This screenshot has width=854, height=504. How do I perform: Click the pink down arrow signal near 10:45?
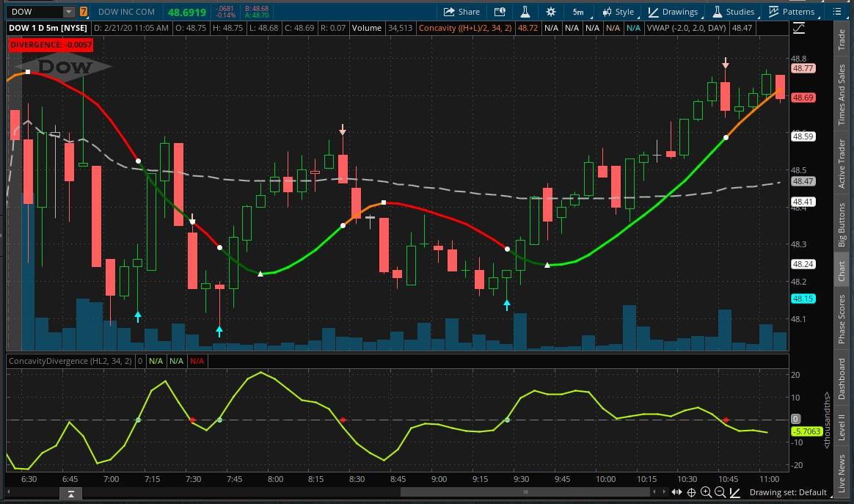coord(726,62)
